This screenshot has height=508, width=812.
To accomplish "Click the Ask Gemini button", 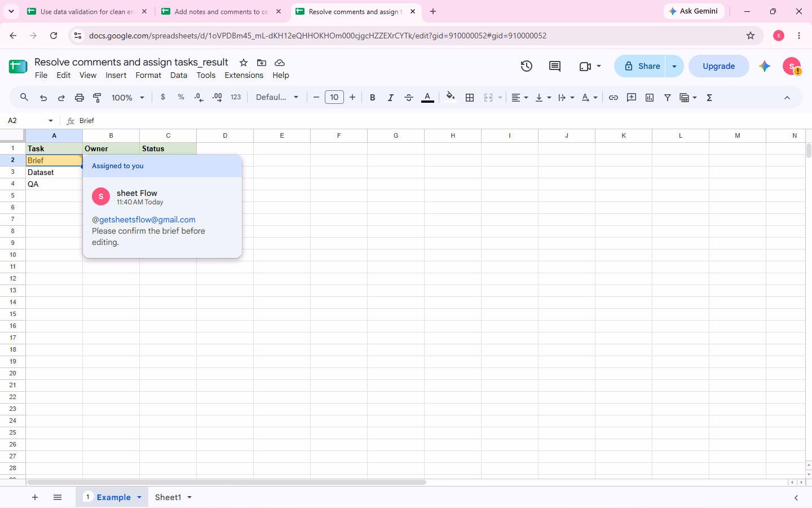I will click(694, 11).
